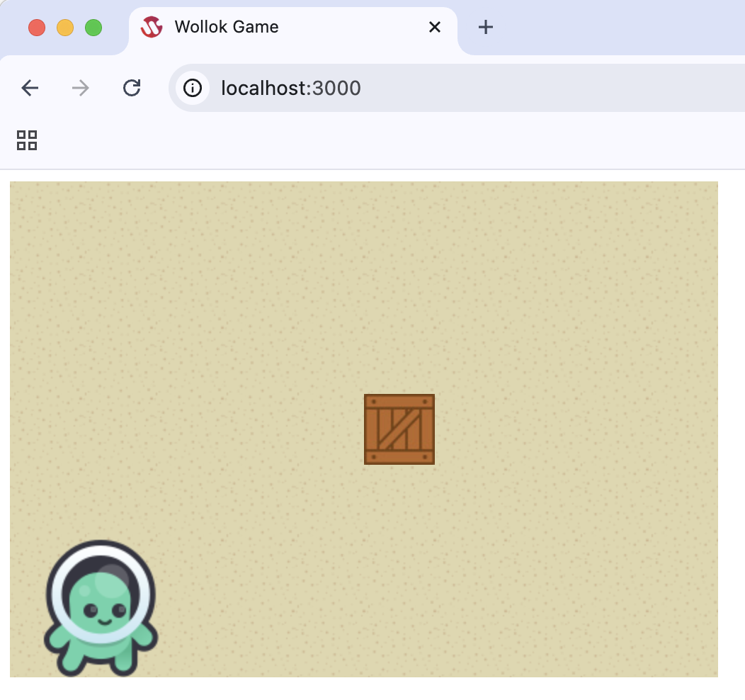Close the browser window with red button

[x=37, y=28]
